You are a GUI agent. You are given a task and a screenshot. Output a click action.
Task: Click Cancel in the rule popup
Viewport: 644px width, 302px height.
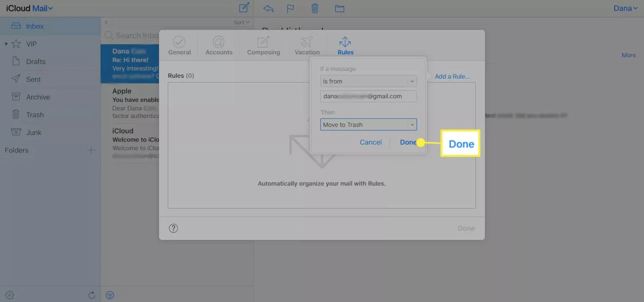pos(371,142)
